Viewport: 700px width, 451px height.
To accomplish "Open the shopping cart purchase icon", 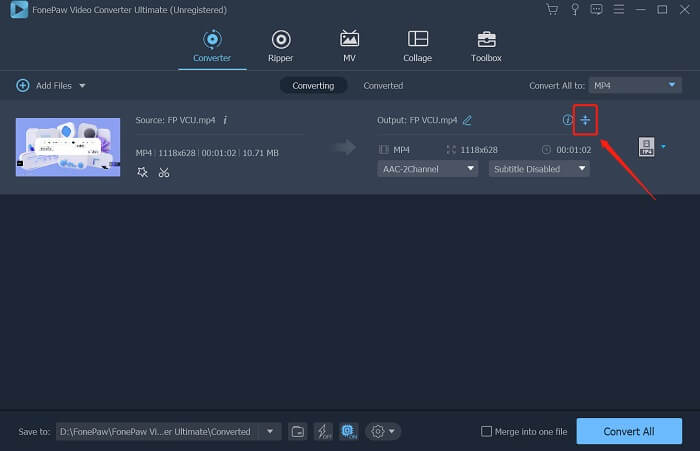I will tap(552, 9).
